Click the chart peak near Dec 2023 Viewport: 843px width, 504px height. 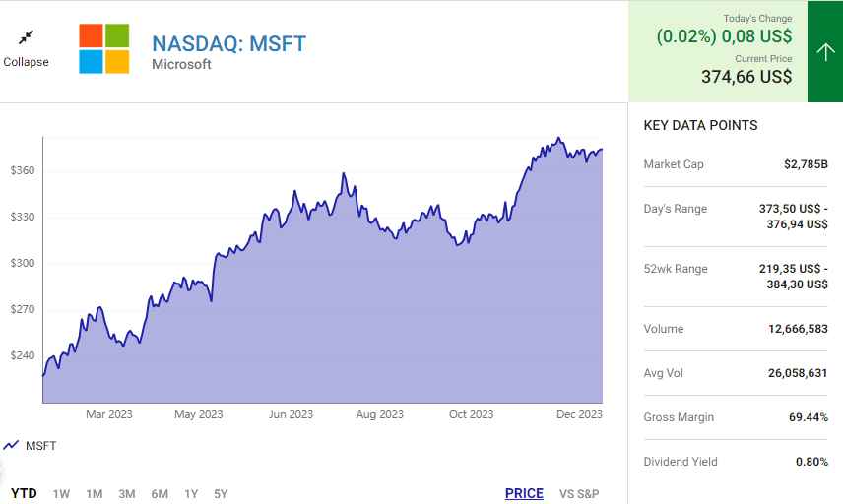[x=558, y=139]
